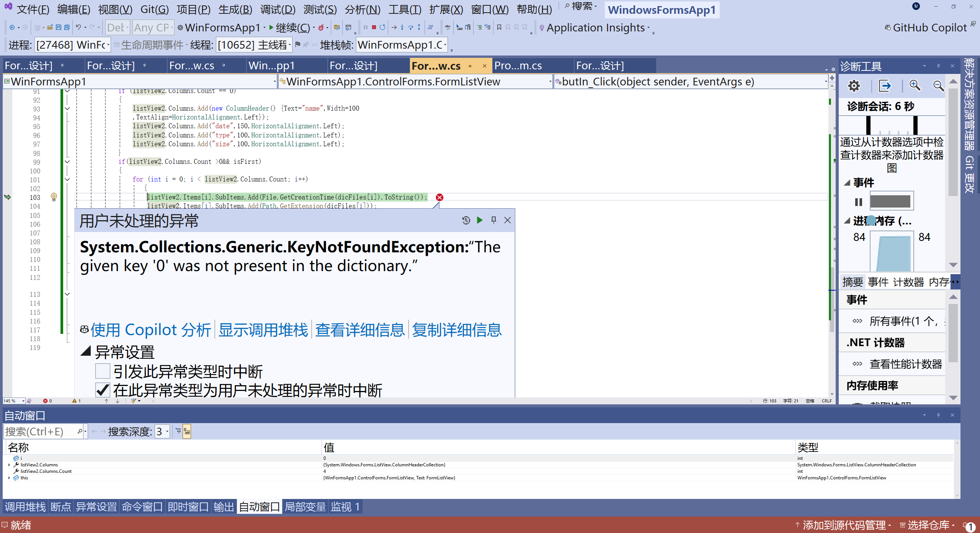Screen dimensions: 980x533
Task: Click the red stop debugging icon
Action: coord(374,27)
